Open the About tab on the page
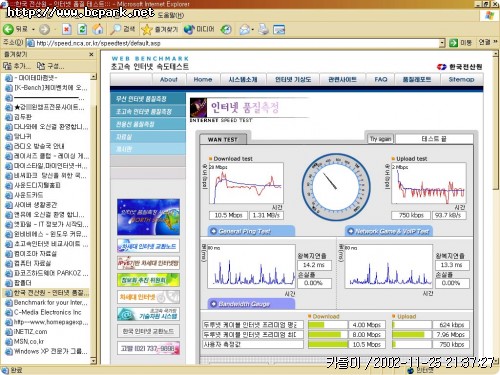Viewport: 500px width, 375px height. click(x=168, y=79)
